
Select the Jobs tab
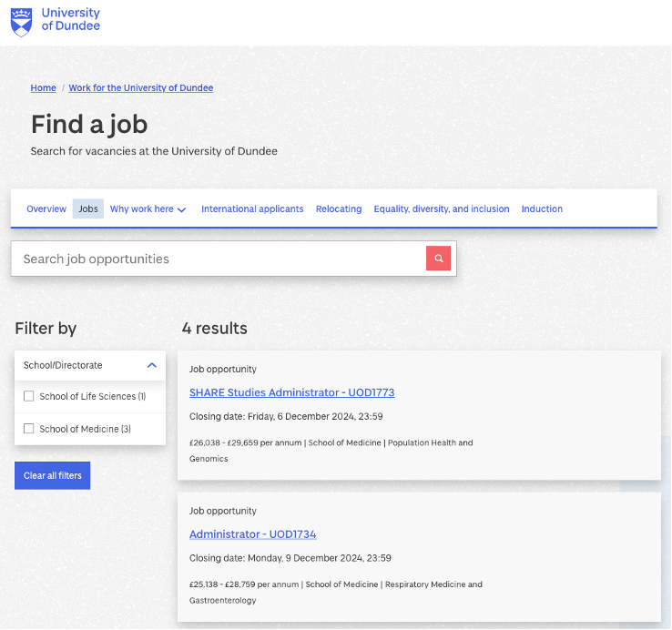click(x=88, y=209)
